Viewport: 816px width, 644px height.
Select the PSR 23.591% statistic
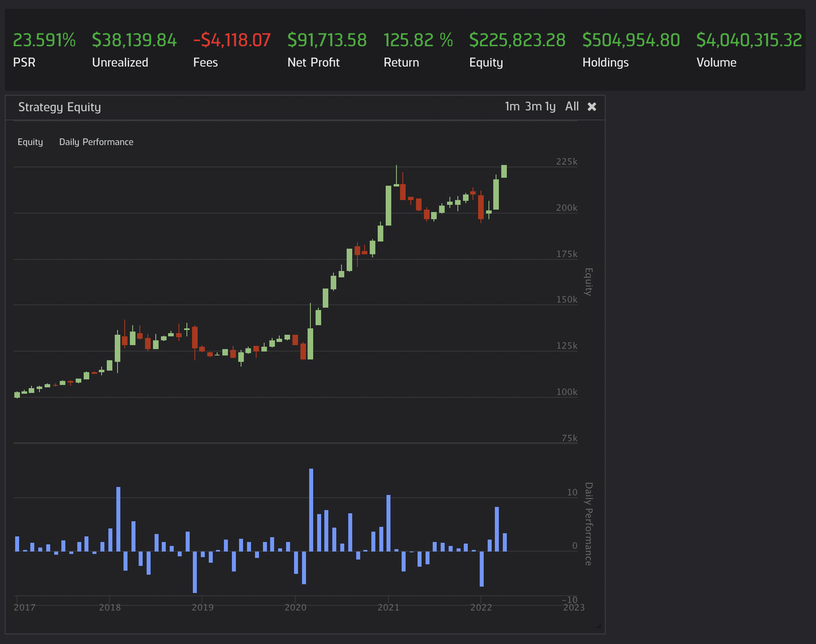click(x=44, y=40)
